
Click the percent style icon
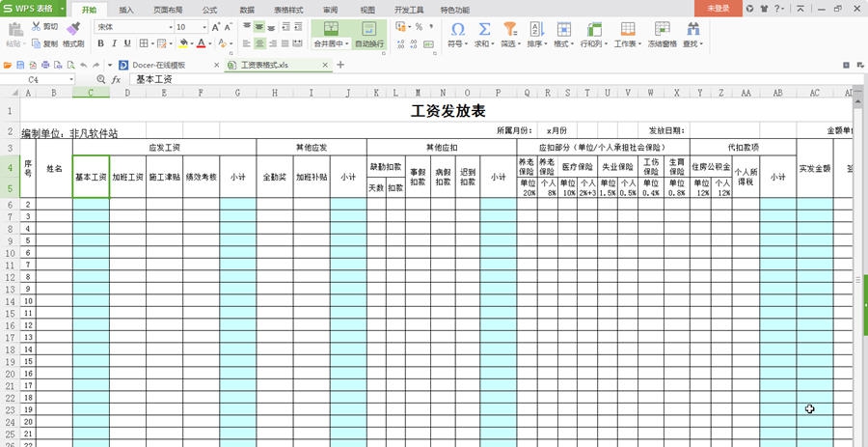click(x=419, y=27)
